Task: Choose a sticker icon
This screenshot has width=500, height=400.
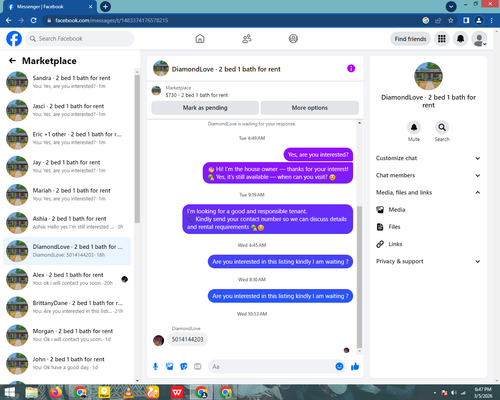Action: [184, 367]
